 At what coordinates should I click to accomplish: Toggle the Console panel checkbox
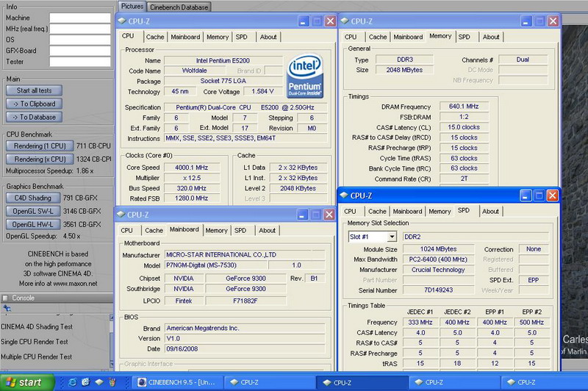[5, 298]
